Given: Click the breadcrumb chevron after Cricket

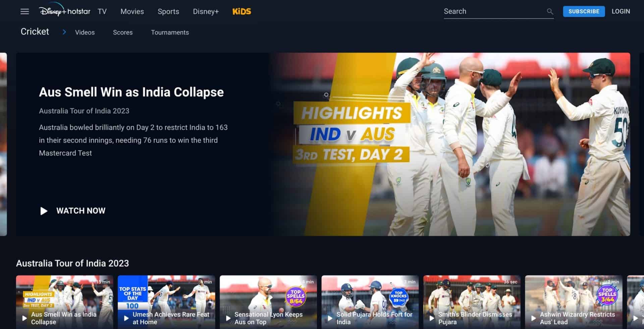Looking at the screenshot, I should tap(64, 32).
